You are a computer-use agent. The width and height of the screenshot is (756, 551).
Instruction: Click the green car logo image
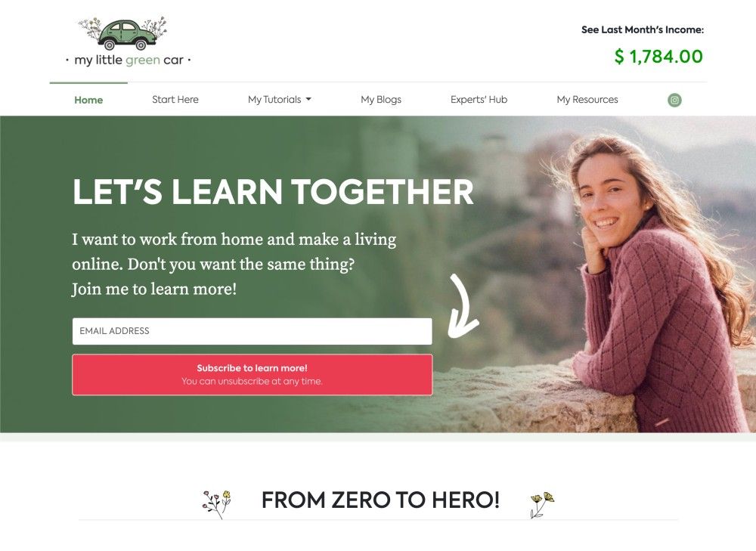click(123, 34)
